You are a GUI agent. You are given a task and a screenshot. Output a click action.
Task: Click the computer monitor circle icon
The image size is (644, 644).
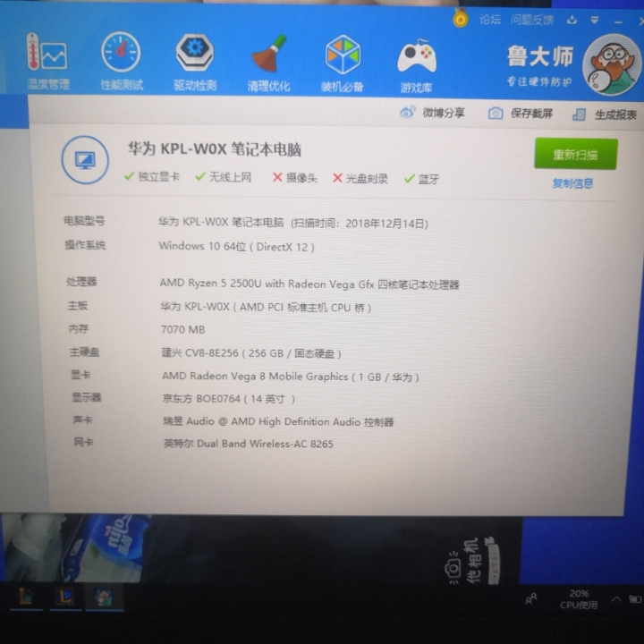click(85, 160)
